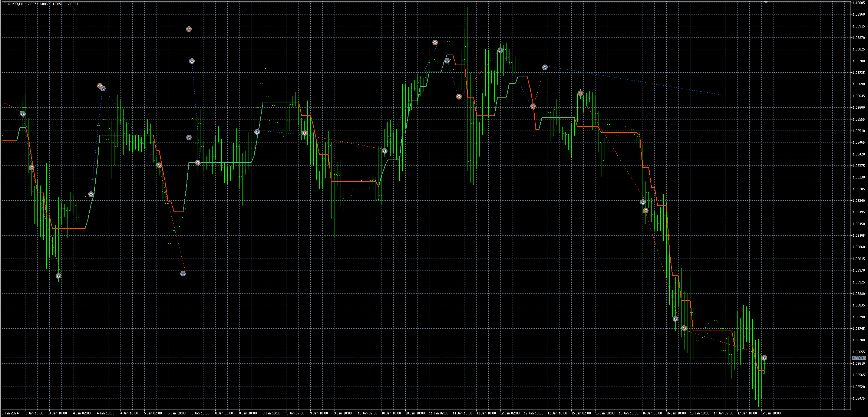Select red marker near 1.0964 at 11 Jan 10:00

tap(459, 97)
